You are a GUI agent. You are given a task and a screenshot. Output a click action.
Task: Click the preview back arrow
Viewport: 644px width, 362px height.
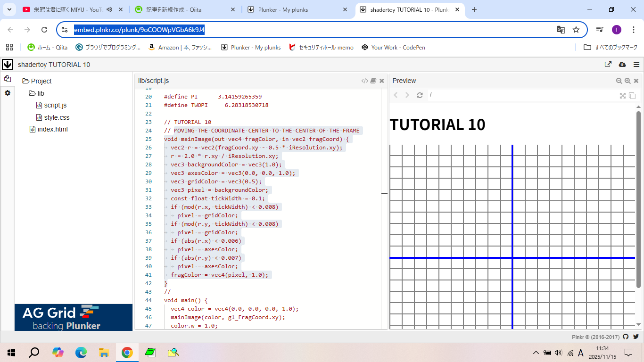click(396, 95)
